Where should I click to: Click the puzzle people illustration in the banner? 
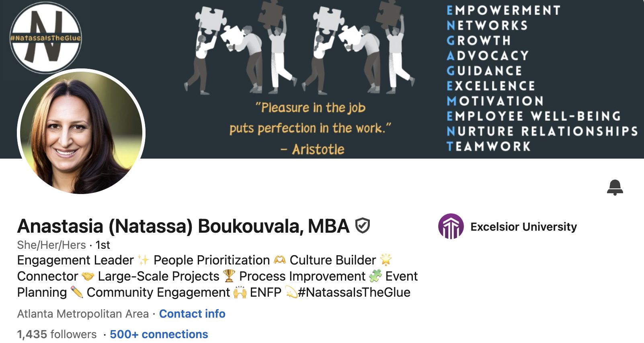(x=299, y=48)
